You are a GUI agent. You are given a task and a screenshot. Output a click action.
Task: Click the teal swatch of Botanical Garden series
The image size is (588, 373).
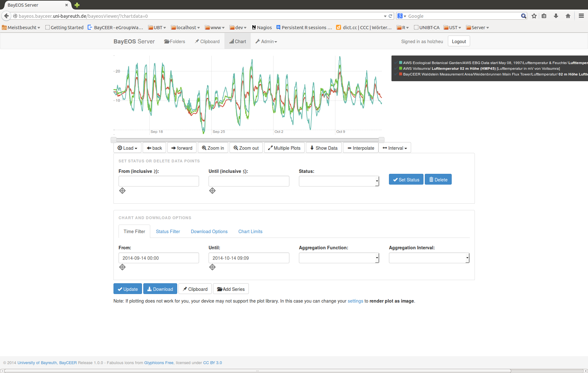coord(401,63)
